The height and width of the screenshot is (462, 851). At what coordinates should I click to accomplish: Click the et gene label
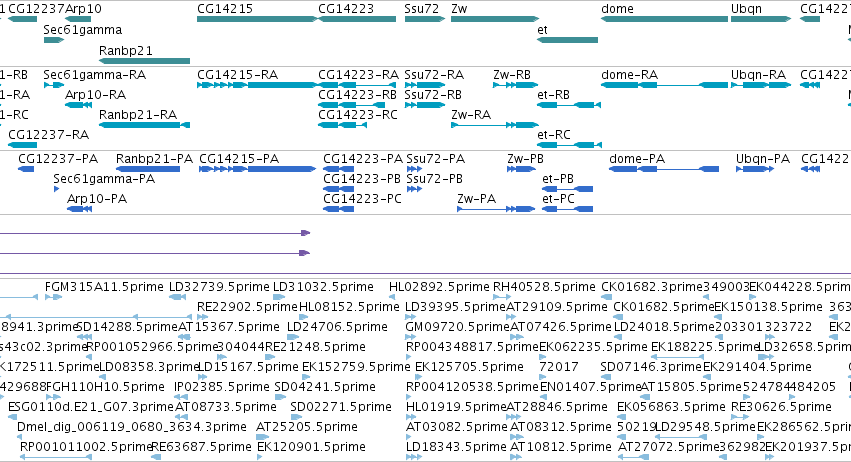542,30
